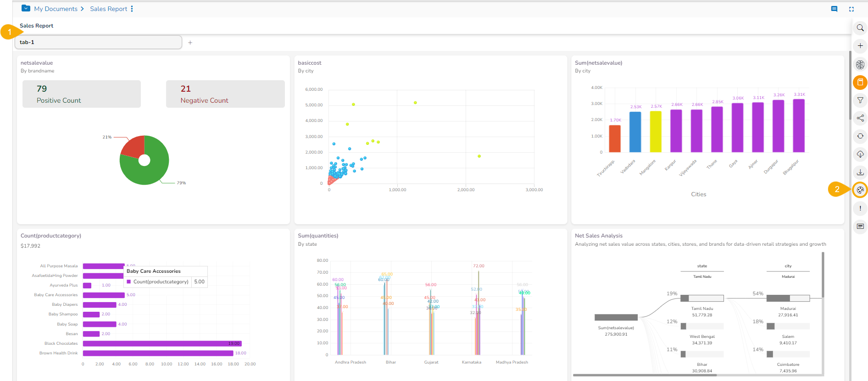Click the cloud download icon

tap(860, 155)
